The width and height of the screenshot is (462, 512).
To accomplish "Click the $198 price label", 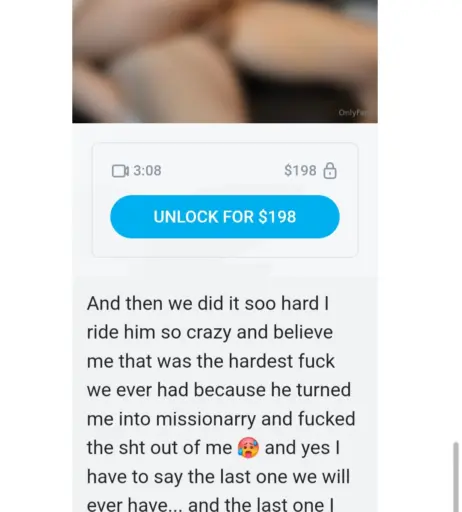I will pyautogui.click(x=300, y=171).
